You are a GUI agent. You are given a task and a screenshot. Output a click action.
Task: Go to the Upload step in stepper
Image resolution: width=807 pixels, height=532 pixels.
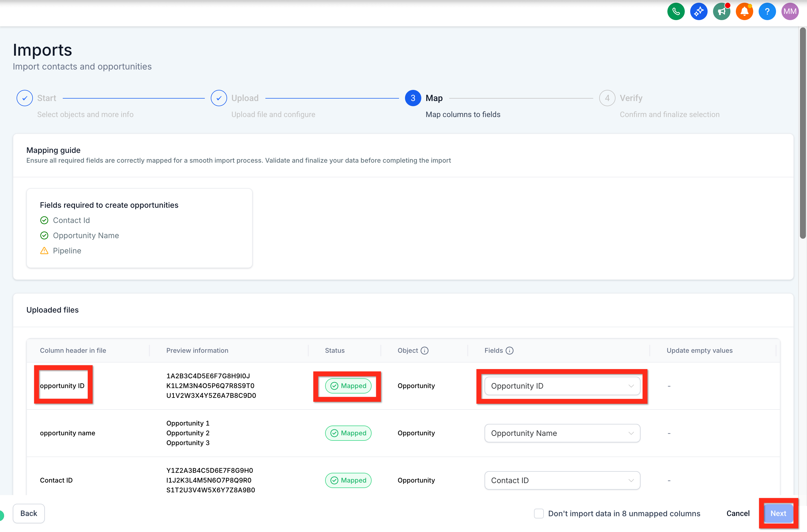point(219,98)
